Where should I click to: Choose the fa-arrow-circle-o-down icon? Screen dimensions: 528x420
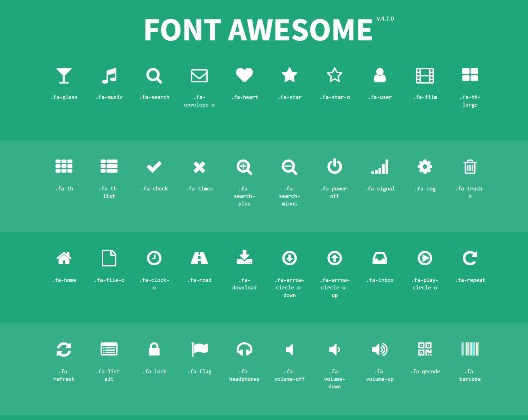pyautogui.click(x=290, y=258)
